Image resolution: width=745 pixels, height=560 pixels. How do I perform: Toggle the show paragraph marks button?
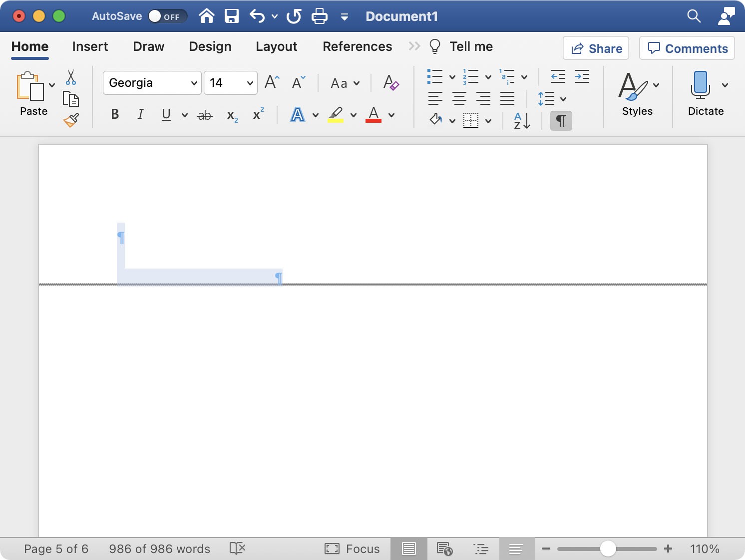561,120
